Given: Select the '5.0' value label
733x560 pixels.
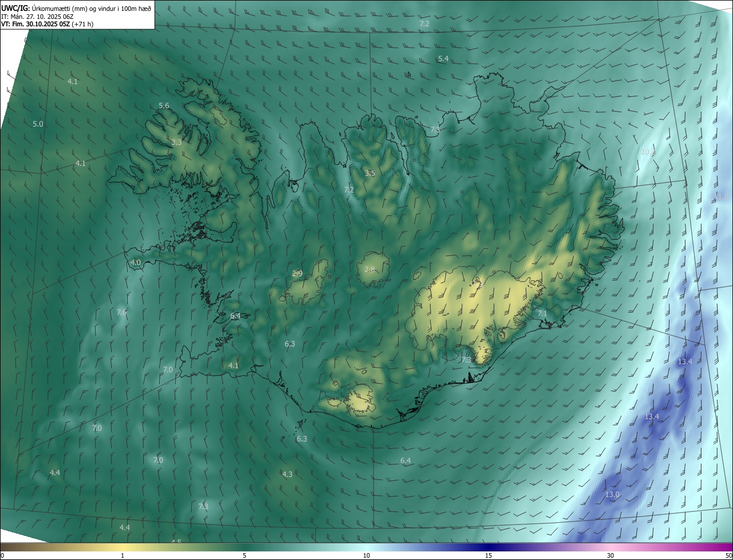Looking at the screenshot, I should [x=38, y=124].
